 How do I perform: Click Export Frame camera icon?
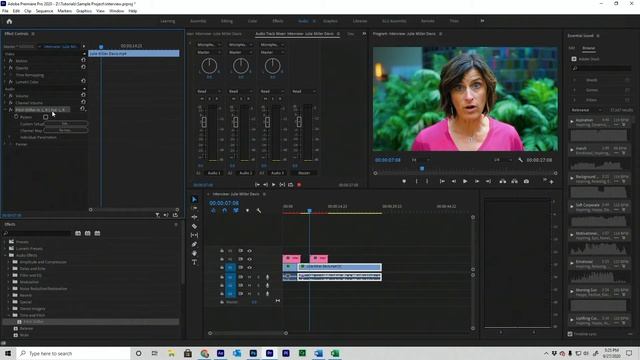pos(526,181)
